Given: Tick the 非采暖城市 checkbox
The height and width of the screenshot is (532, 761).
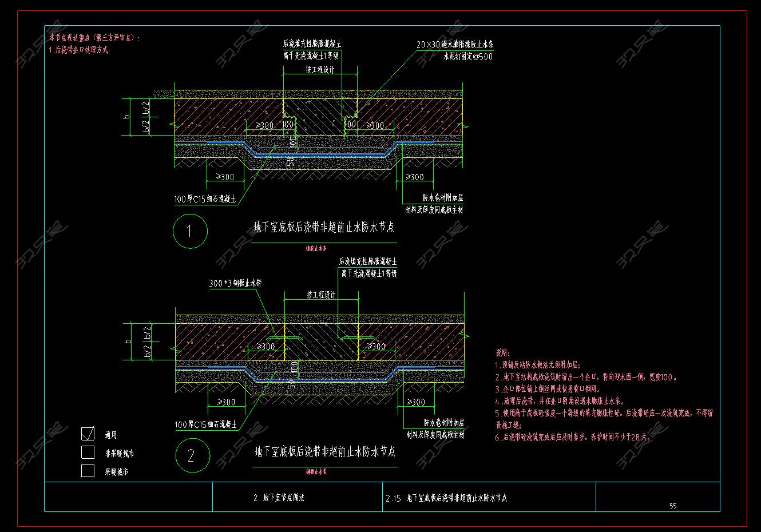Looking at the screenshot, I should [x=88, y=452].
